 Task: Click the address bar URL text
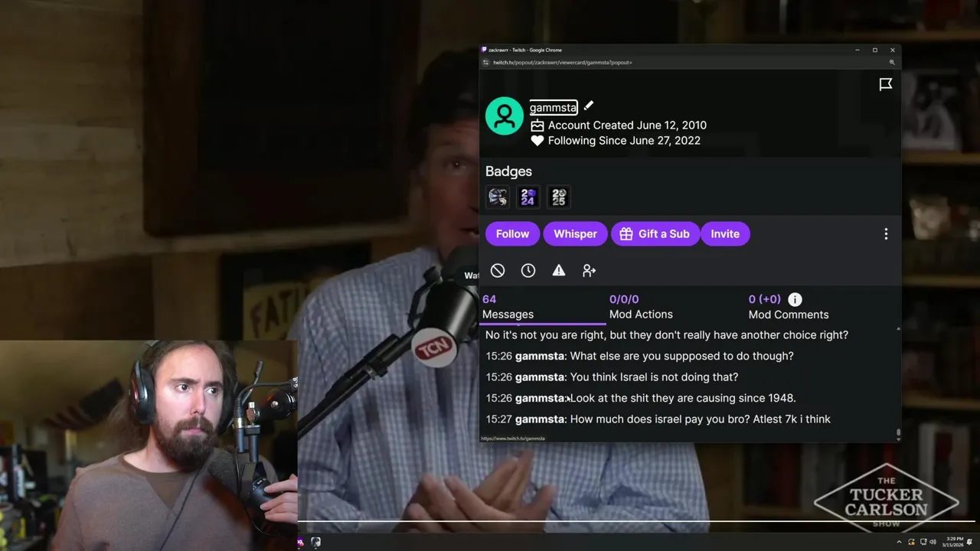563,62
